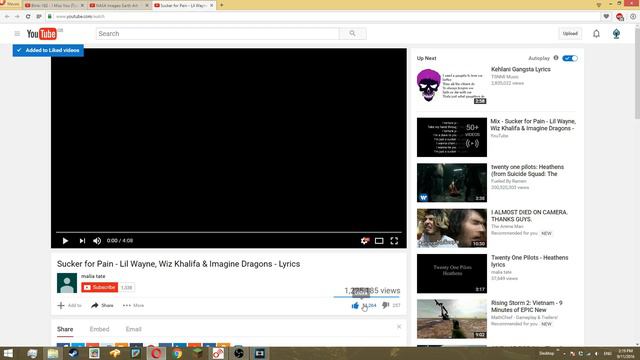The height and width of the screenshot is (360, 640).
Task: Open the notifications bell
Action: 596,33
